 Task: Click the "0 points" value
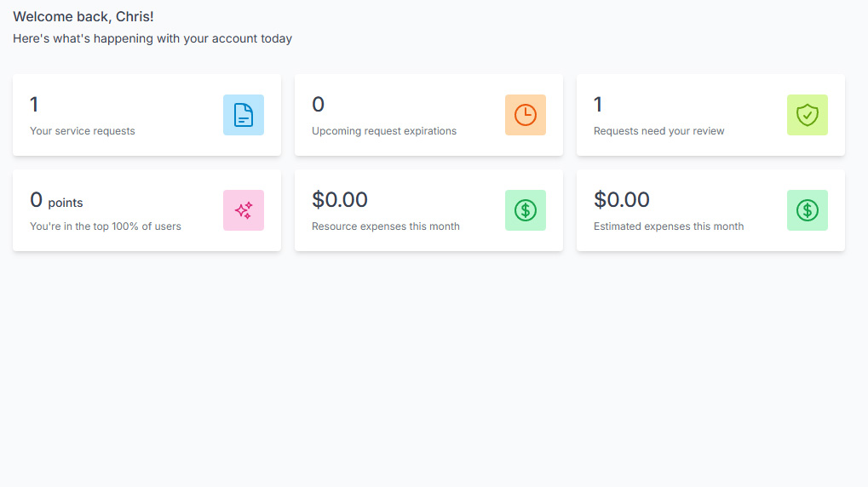tap(56, 201)
